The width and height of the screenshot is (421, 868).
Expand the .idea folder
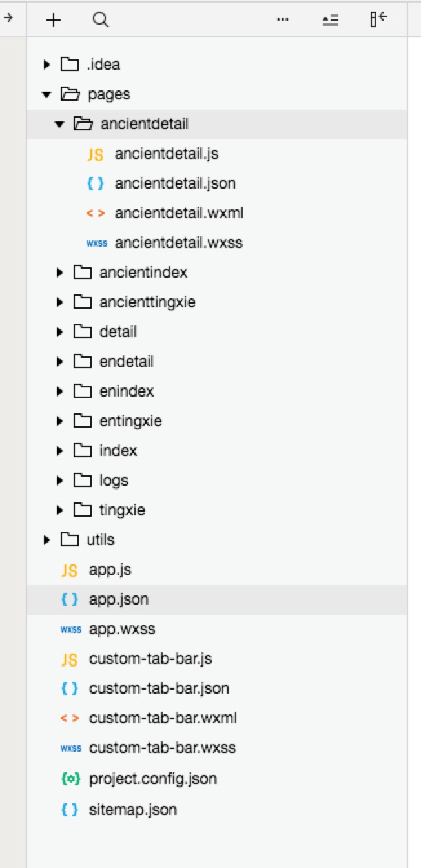(x=45, y=64)
